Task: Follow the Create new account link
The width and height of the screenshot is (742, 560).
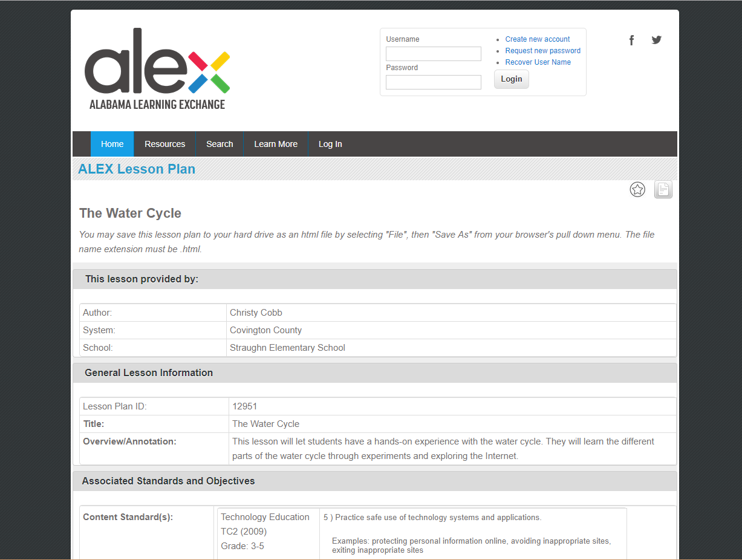Action: 537,39
